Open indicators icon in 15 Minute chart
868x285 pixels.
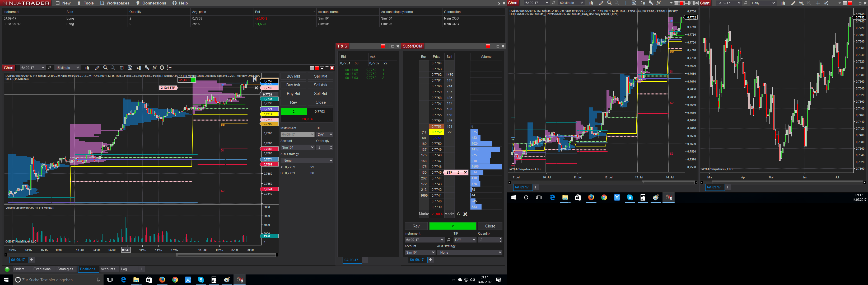(147, 68)
